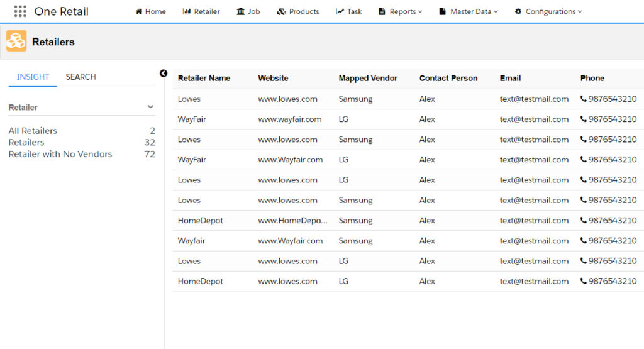
Task: Click the Retailers page heading
Action: point(53,42)
